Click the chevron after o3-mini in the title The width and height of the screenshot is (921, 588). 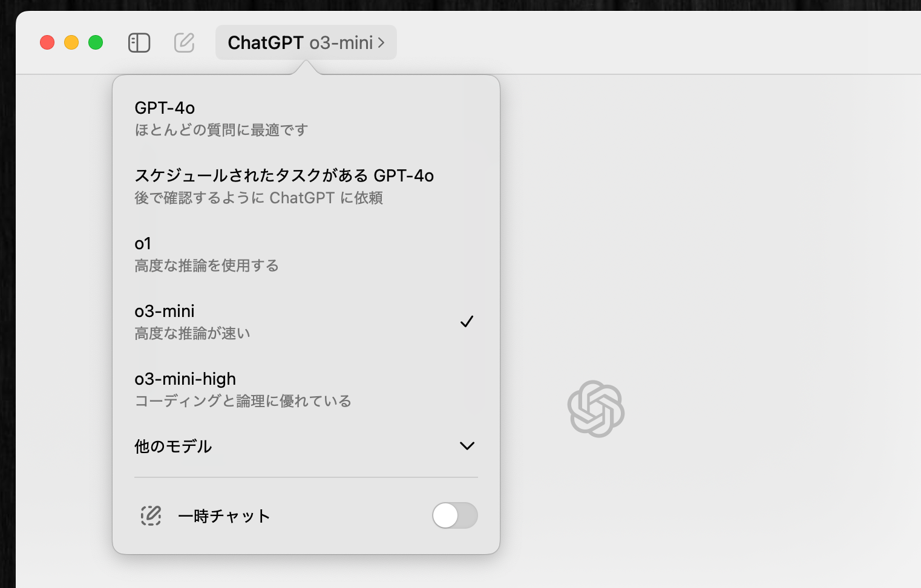pyautogui.click(x=381, y=43)
